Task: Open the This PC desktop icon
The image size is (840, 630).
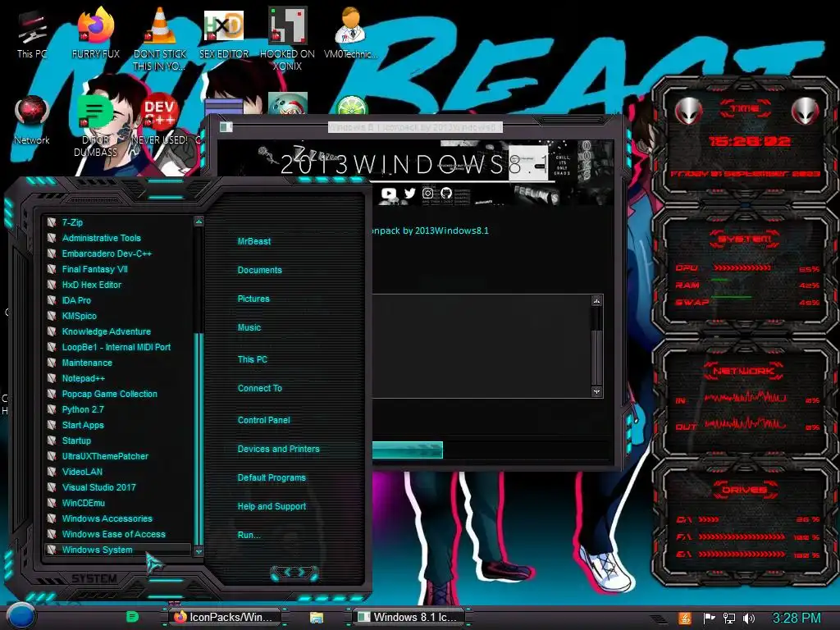Action: pos(32,33)
